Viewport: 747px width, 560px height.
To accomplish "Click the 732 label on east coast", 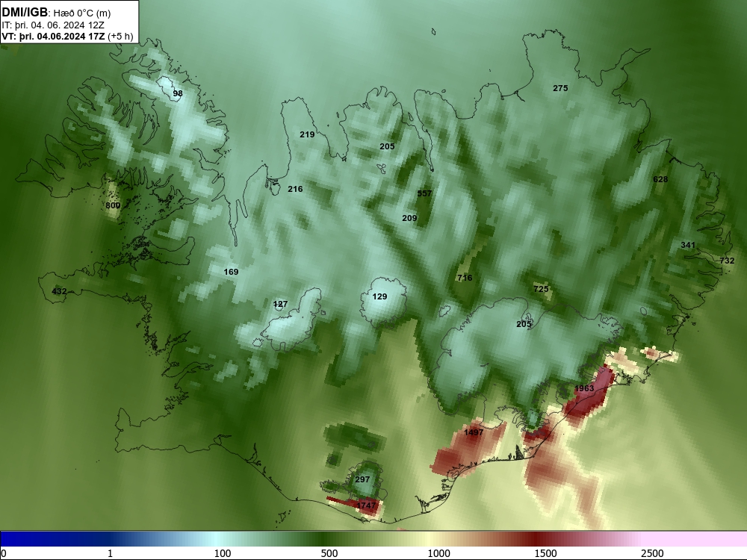I will pos(727,261).
